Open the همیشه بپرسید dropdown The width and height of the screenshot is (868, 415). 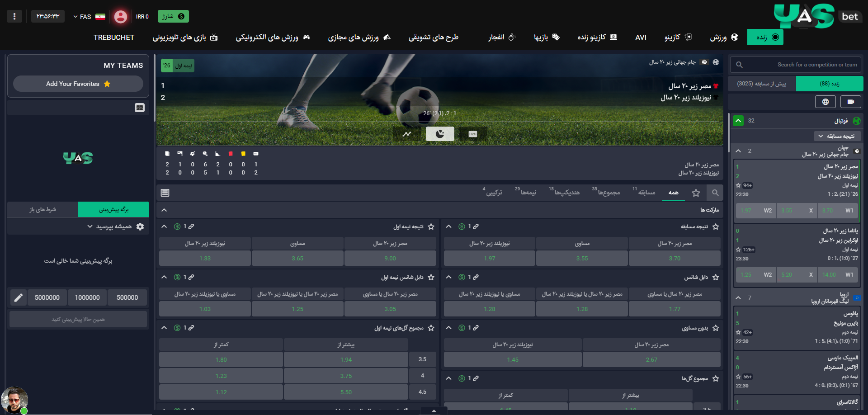(x=110, y=226)
